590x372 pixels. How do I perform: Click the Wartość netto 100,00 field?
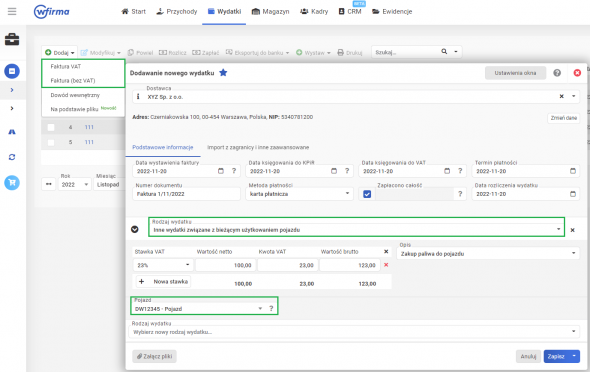(x=225, y=265)
